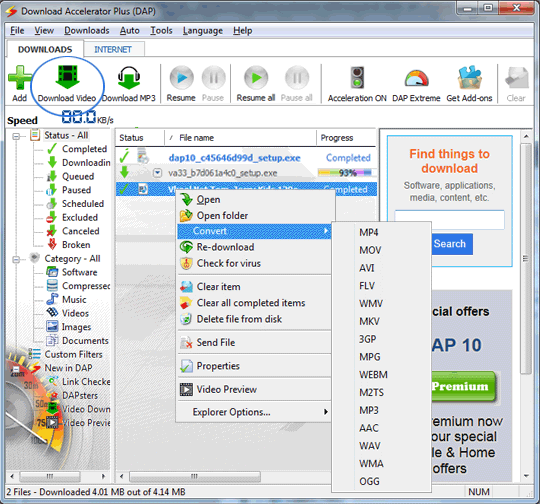540x504 pixels.
Task: Filter by Downloading status
Action: [86, 163]
